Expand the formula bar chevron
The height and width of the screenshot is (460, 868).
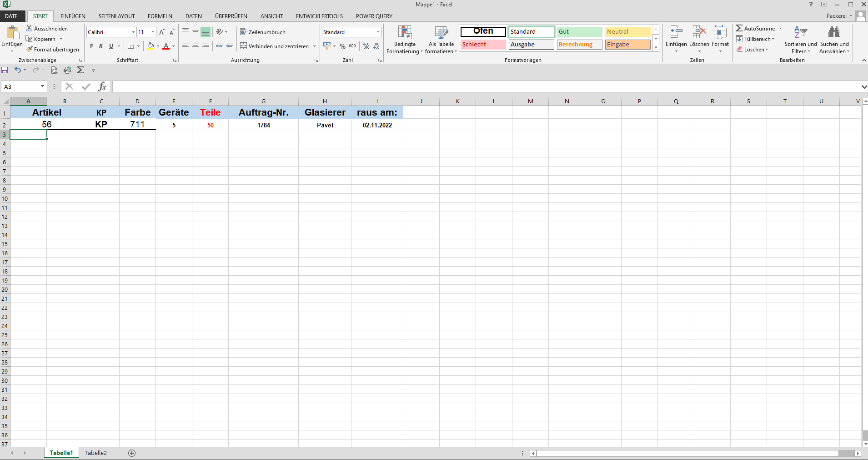[864, 86]
